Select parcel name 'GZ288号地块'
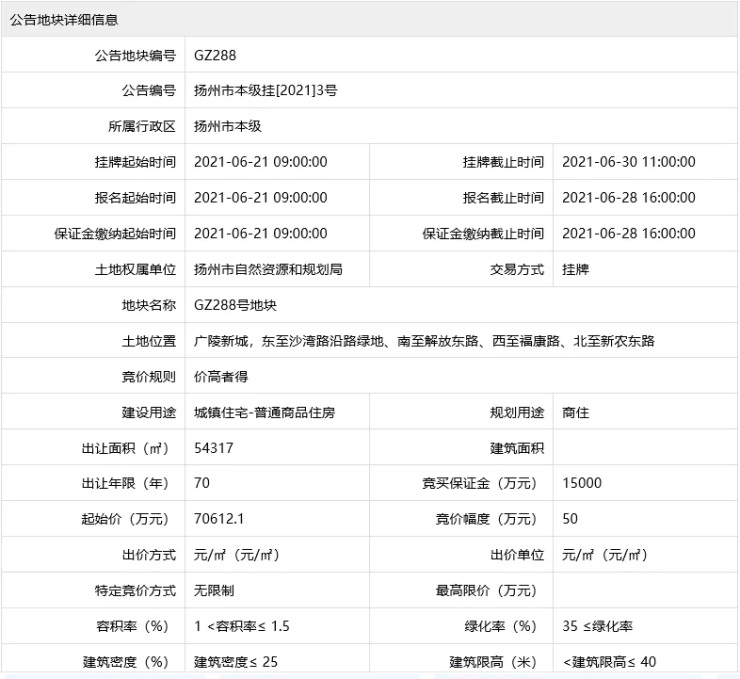The image size is (740, 679). [x=235, y=305]
